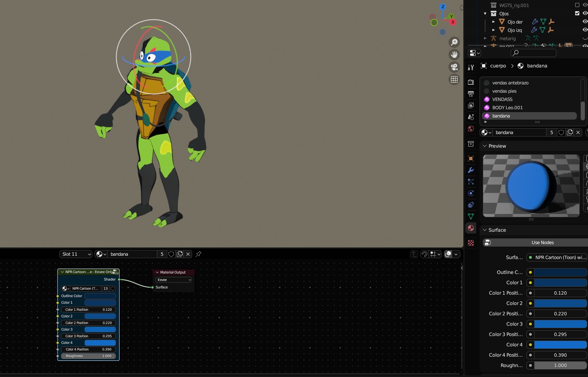Hide Ojo der object in outliner
Viewport: 588px width, 377px height.
pyautogui.click(x=585, y=22)
